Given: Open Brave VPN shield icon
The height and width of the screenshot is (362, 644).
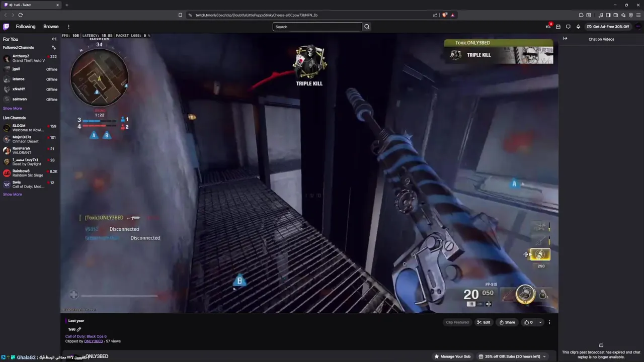Looking at the screenshot, I should [630, 15].
